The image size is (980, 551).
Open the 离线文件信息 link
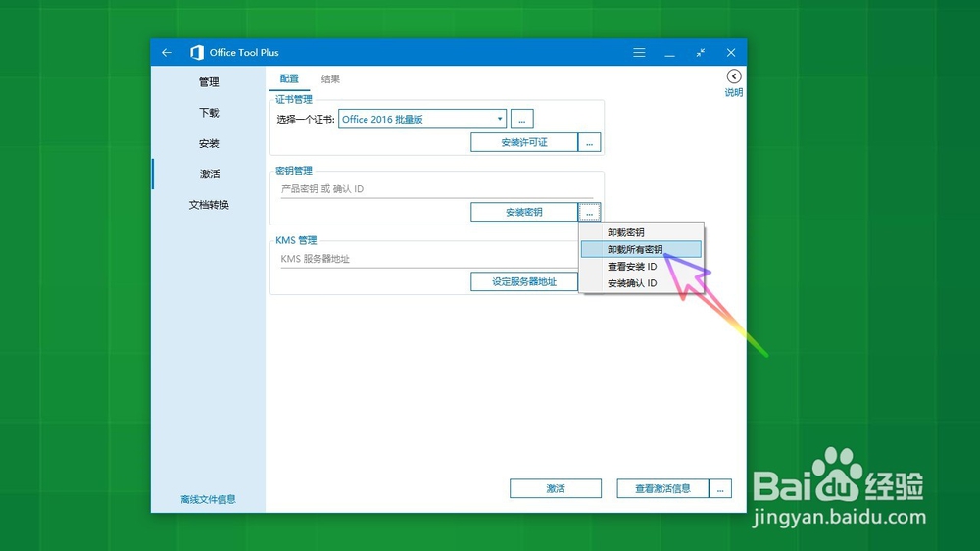[x=208, y=499]
